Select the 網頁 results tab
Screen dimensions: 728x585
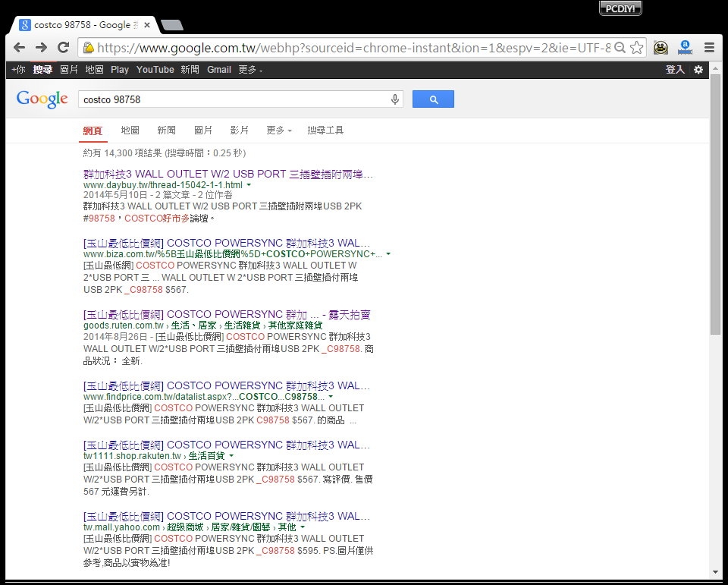[x=93, y=131]
